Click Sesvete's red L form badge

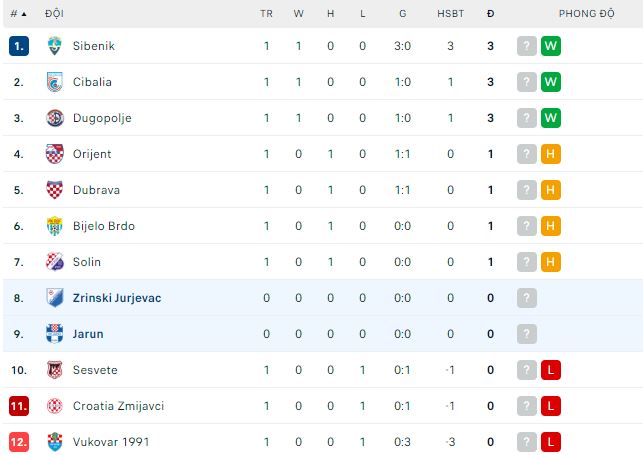(x=550, y=370)
